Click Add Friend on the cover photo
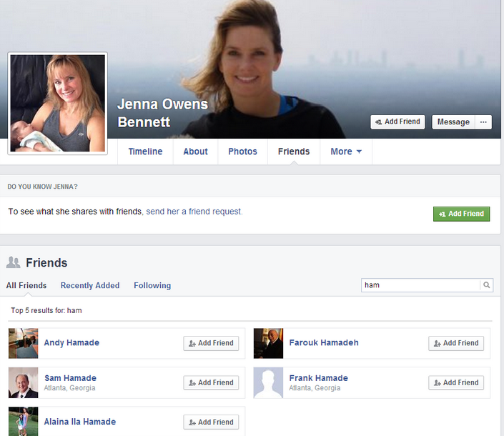This screenshot has width=504, height=436. [x=397, y=122]
